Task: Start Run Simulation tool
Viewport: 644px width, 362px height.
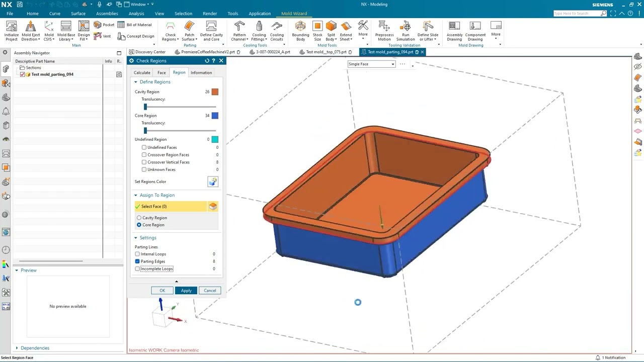Action: click(x=406, y=31)
